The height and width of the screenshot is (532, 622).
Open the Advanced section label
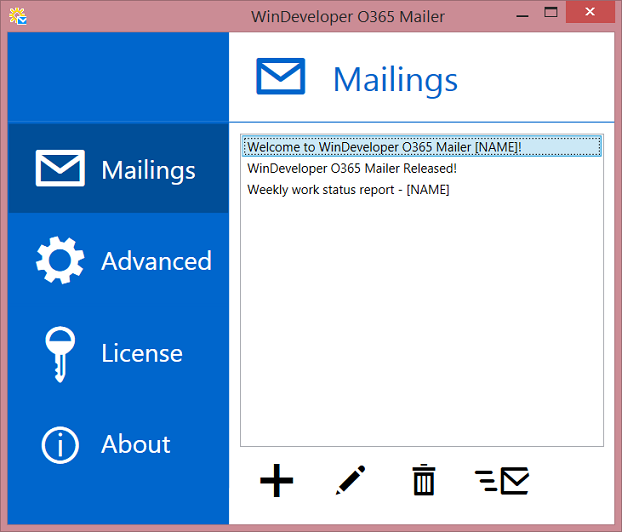(156, 261)
